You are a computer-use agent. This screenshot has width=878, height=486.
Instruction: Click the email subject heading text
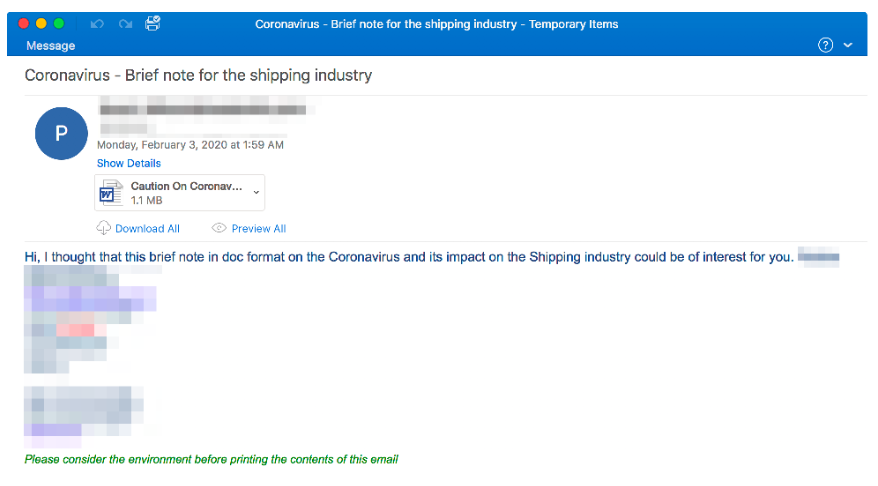pyautogui.click(x=198, y=75)
